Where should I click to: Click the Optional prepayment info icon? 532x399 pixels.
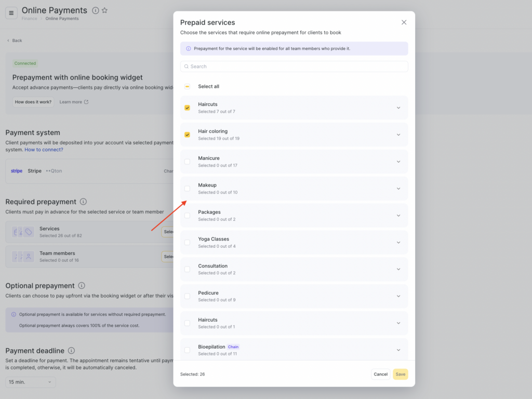pos(82,286)
